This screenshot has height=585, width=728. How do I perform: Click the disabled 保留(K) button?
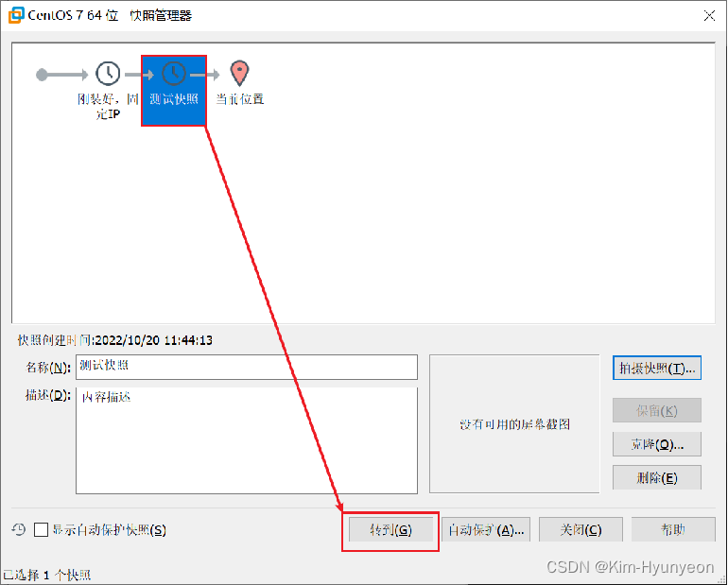tap(656, 410)
